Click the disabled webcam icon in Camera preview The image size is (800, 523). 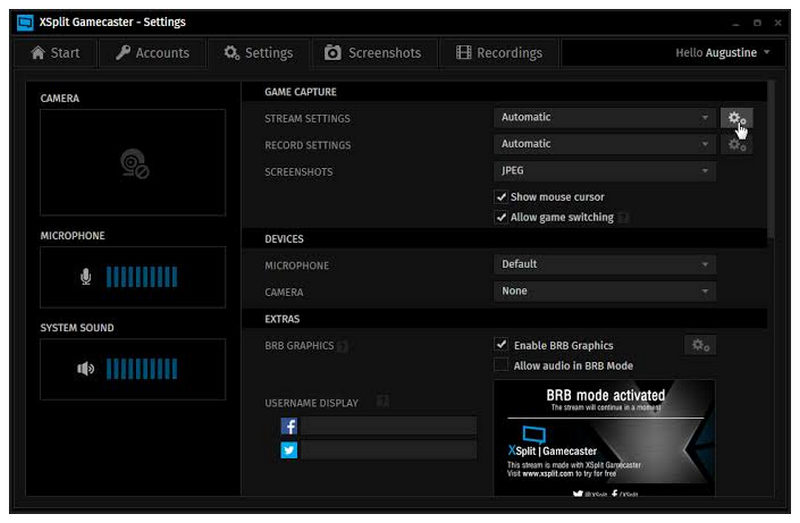[134, 164]
